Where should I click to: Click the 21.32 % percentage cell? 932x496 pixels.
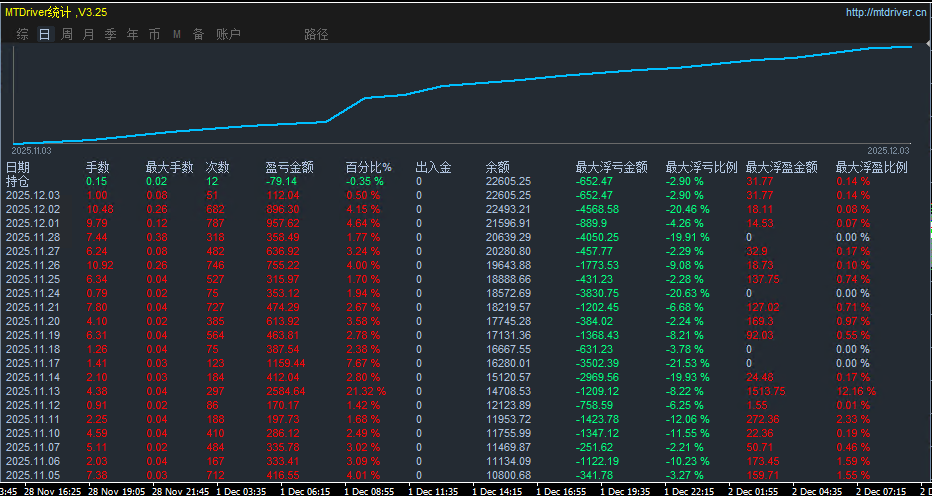[x=366, y=391]
